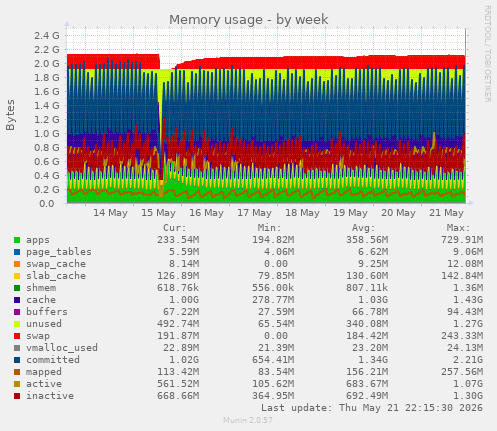Click the swap average value 184.42M
Screen dimensions: 497x431
[x=367, y=336]
